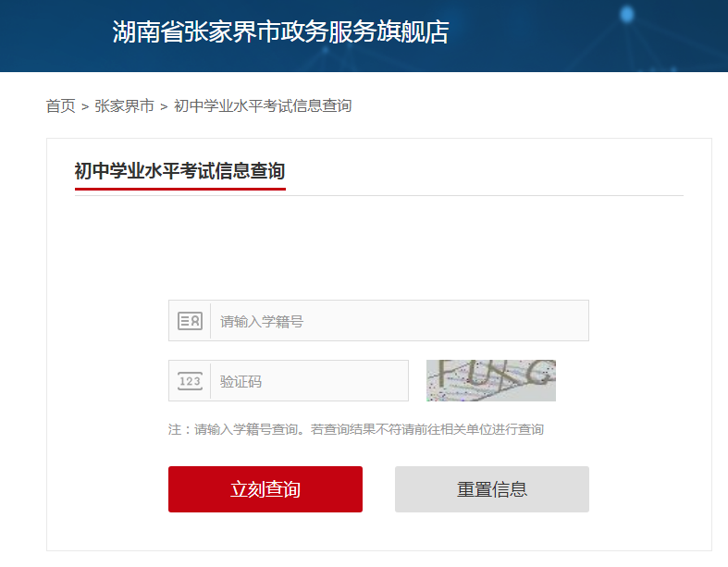Click the 湖南省张家界市政务服务旗舰店 header title
Screen dimensions: 728x567
(280, 32)
